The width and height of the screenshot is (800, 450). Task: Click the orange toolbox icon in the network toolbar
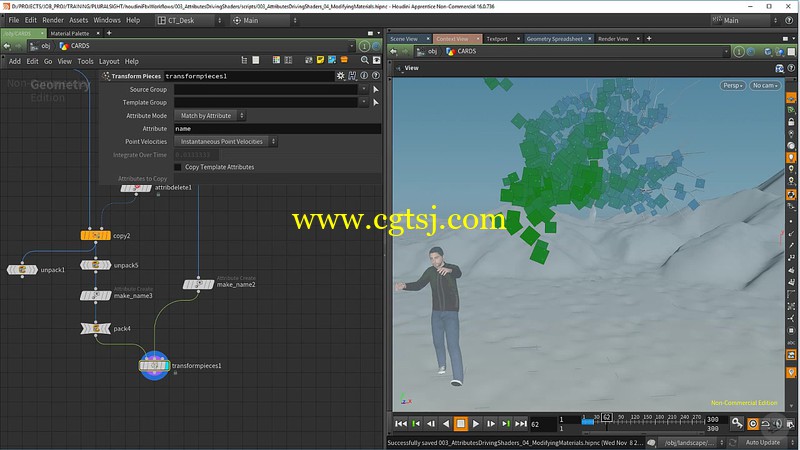pyautogui.click(x=344, y=60)
